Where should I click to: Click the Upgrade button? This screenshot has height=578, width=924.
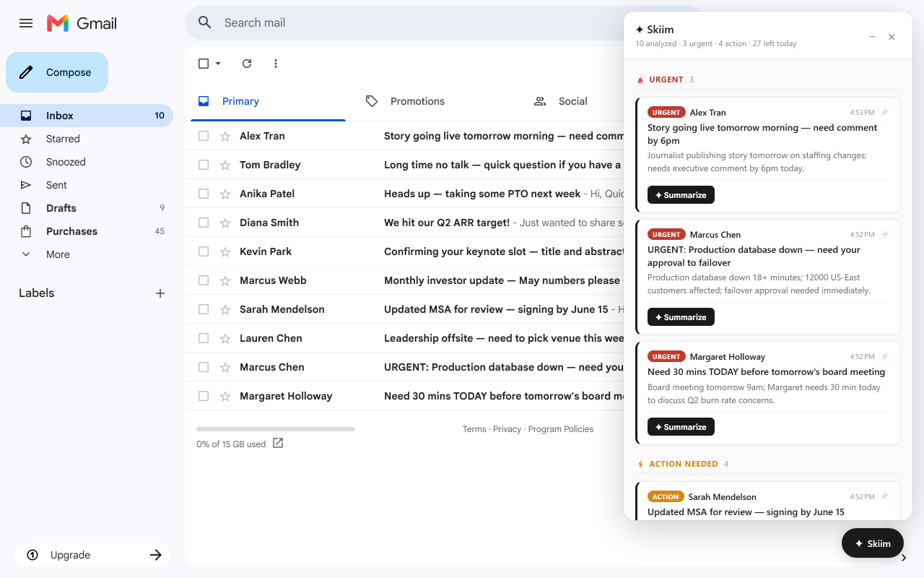[x=92, y=555]
